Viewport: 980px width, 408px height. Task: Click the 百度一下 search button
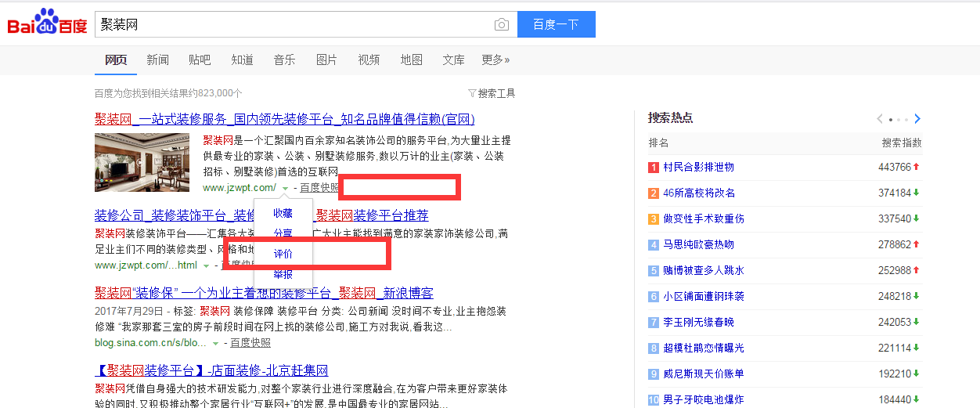tap(557, 24)
